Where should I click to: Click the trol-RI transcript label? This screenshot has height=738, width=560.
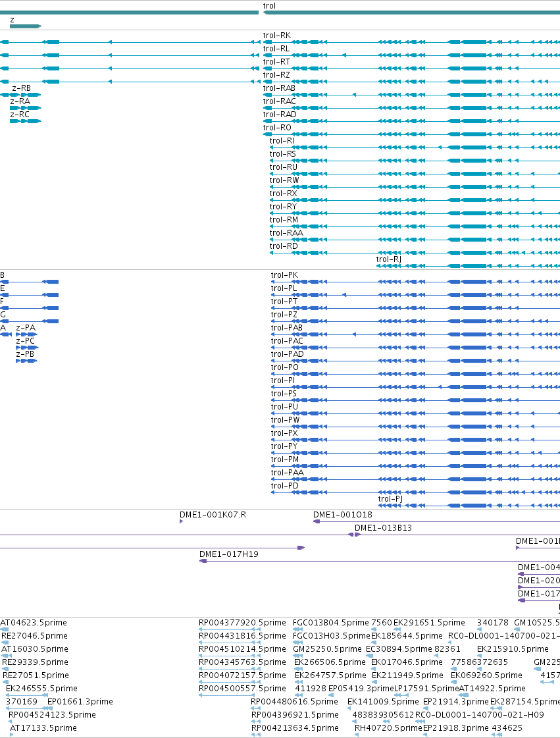282,141
